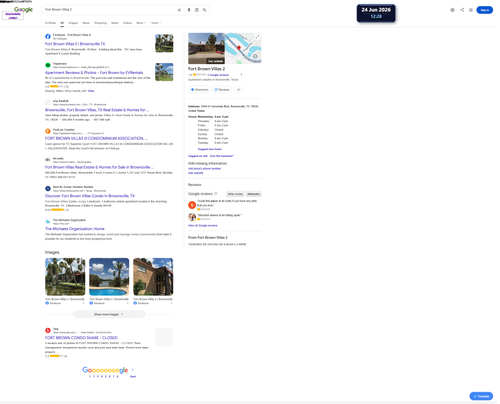This screenshot has width=500, height=404.
Task: Switch to the AI Mode tab
Action: point(50,23)
